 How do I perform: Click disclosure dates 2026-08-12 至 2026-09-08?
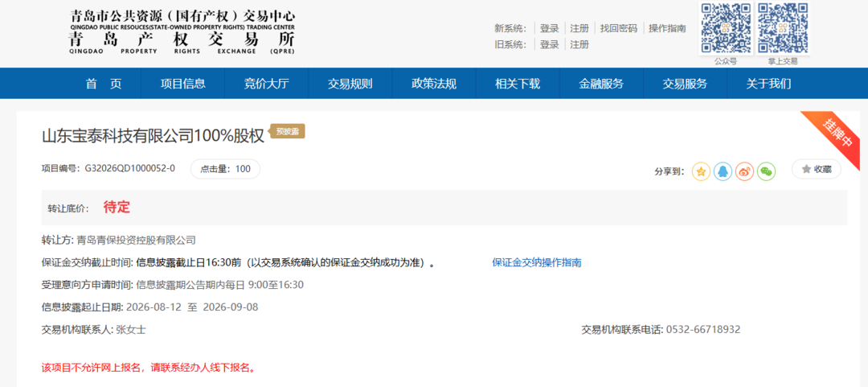(192, 307)
